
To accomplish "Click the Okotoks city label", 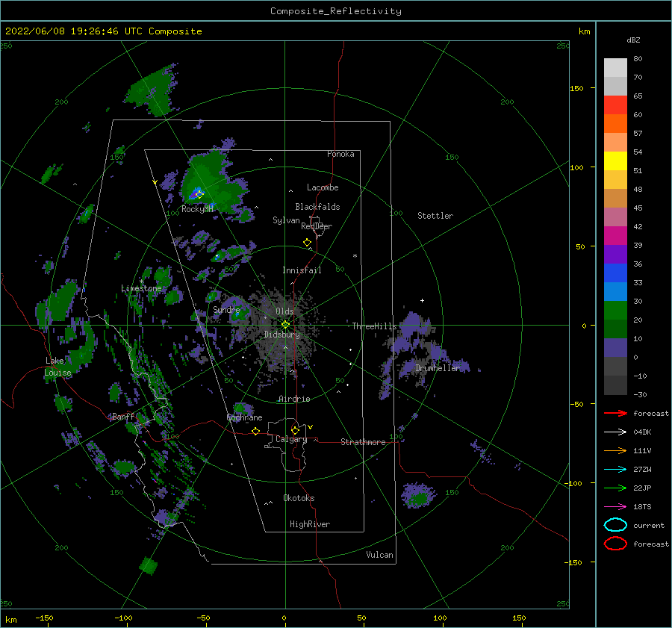I will 299,498.
